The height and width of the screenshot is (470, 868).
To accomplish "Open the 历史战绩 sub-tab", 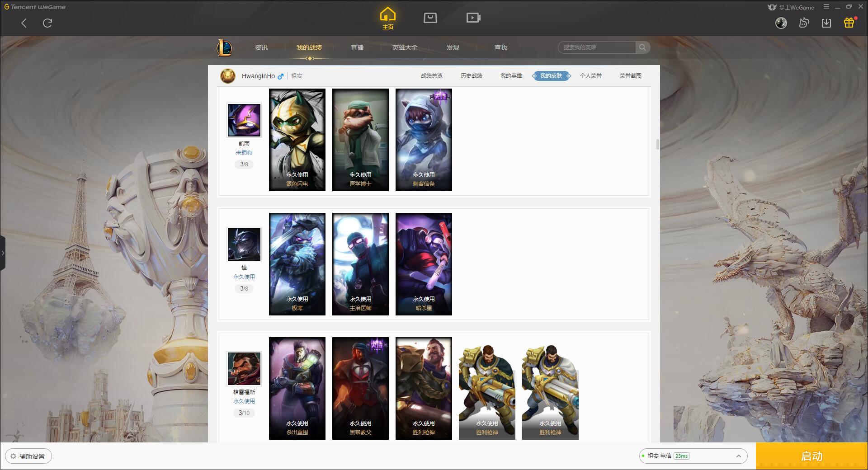I will pos(472,76).
